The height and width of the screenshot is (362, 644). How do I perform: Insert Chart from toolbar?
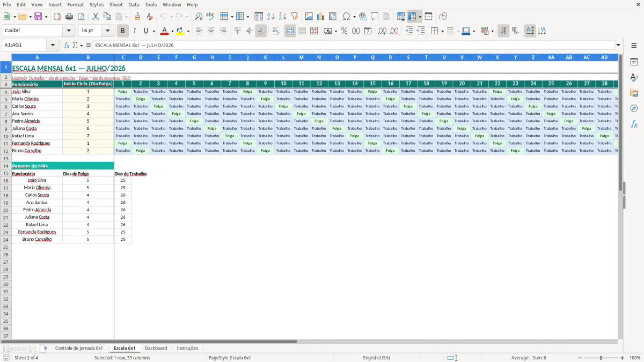click(321, 17)
